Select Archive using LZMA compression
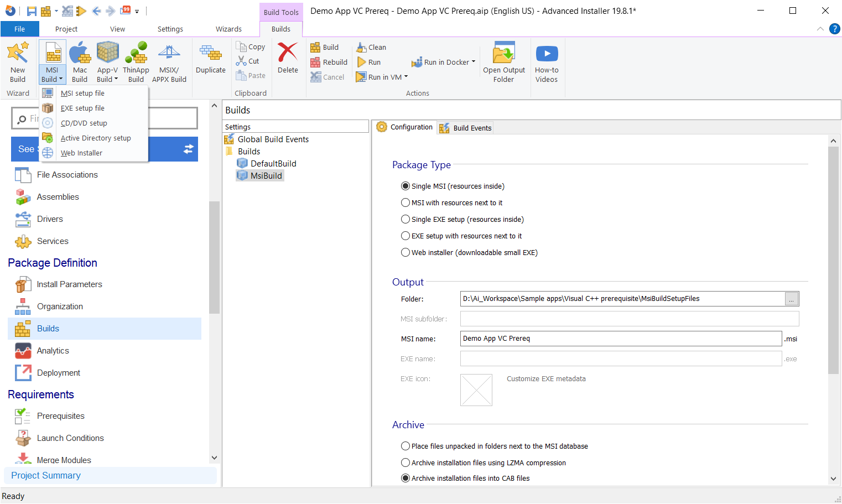The height and width of the screenshot is (504, 842). point(406,463)
